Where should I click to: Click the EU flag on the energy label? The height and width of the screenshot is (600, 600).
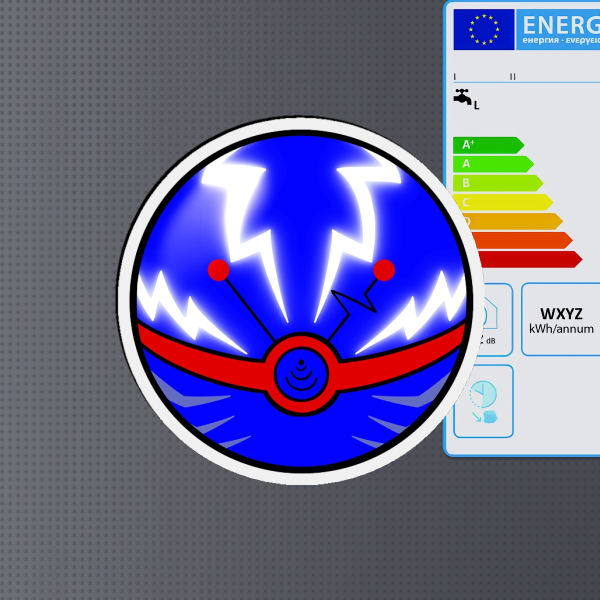point(484,29)
